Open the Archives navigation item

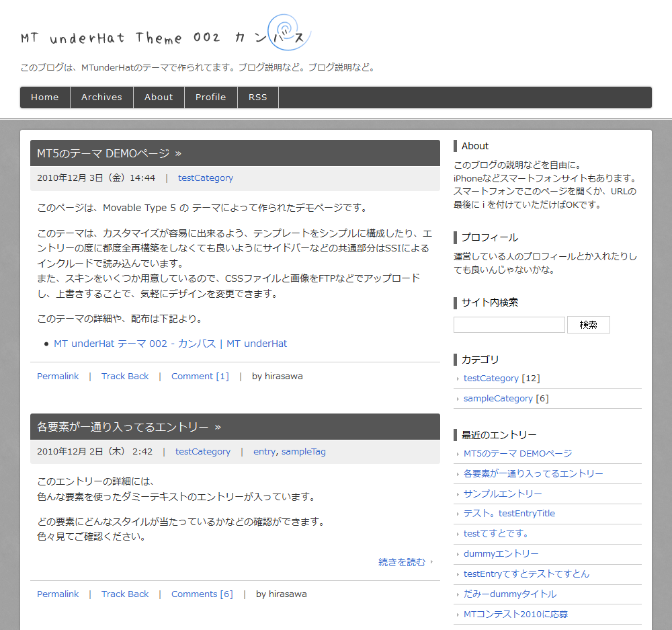point(102,97)
